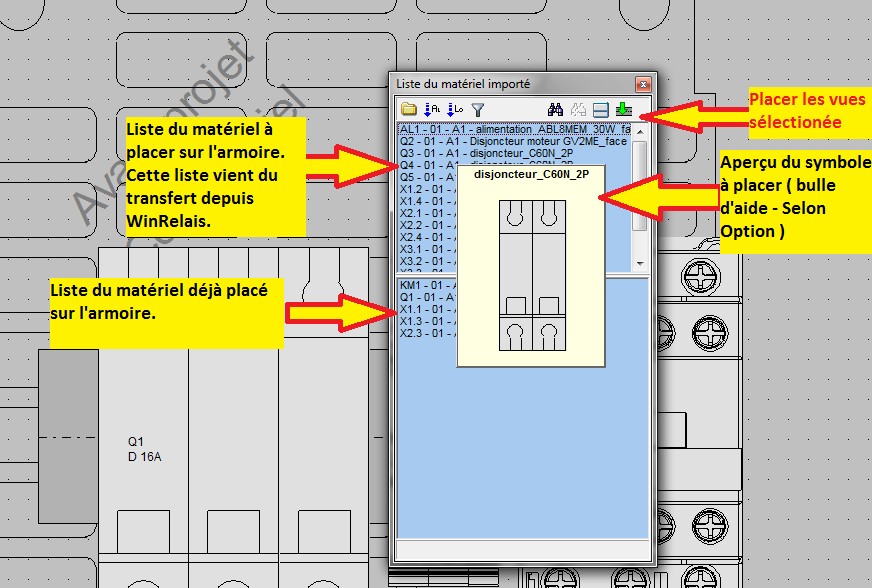This screenshot has height=588, width=872.
Task: Sort the material list by location (Lo)
Action: 455,110
